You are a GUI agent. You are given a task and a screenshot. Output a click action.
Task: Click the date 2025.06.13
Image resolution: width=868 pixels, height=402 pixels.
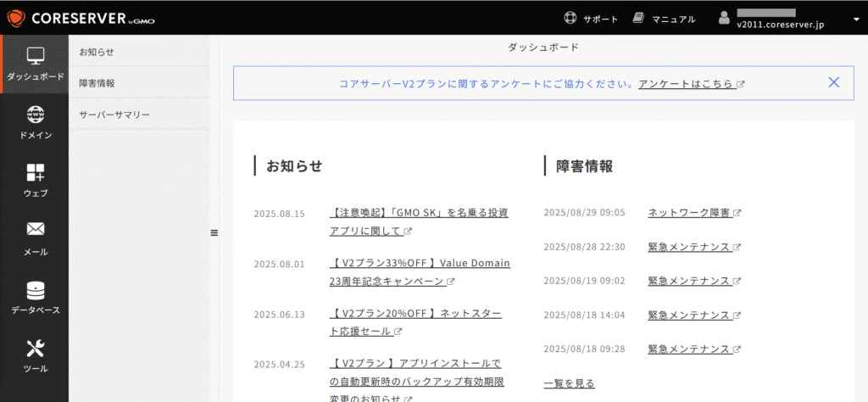coord(279,315)
